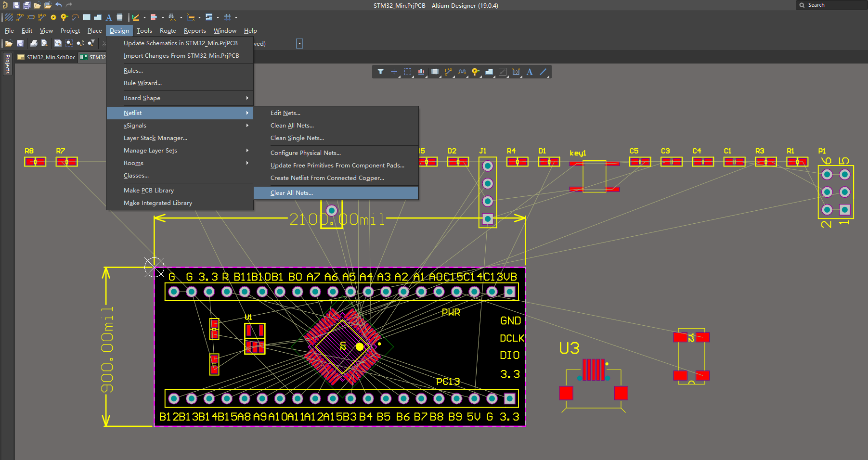Image resolution: width=868 pixels, height=460 pixels.
Task: Switch to STM32_Min.SchDoc tab
Action: (x=46, y=57)
